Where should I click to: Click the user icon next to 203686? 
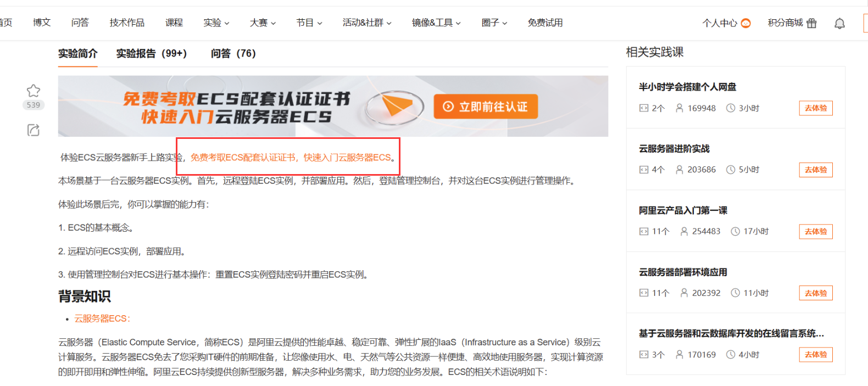(x=680, y=170)
